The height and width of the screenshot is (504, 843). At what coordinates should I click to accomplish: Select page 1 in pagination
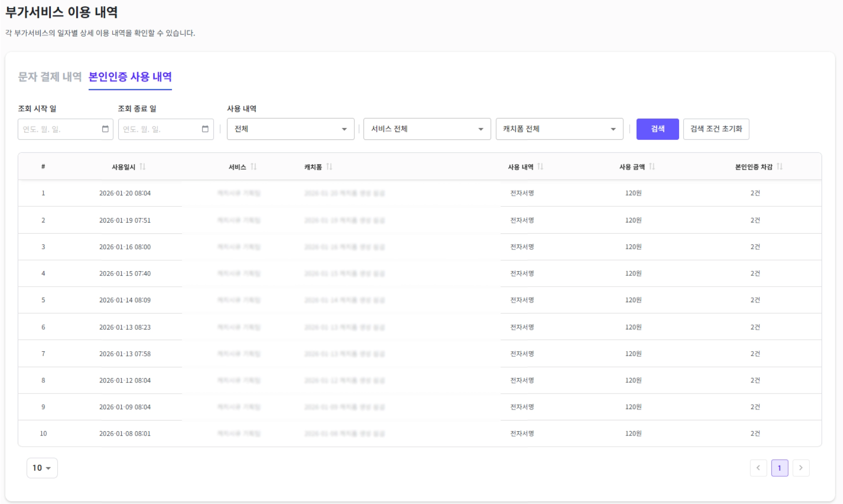(x=779, y=468)
